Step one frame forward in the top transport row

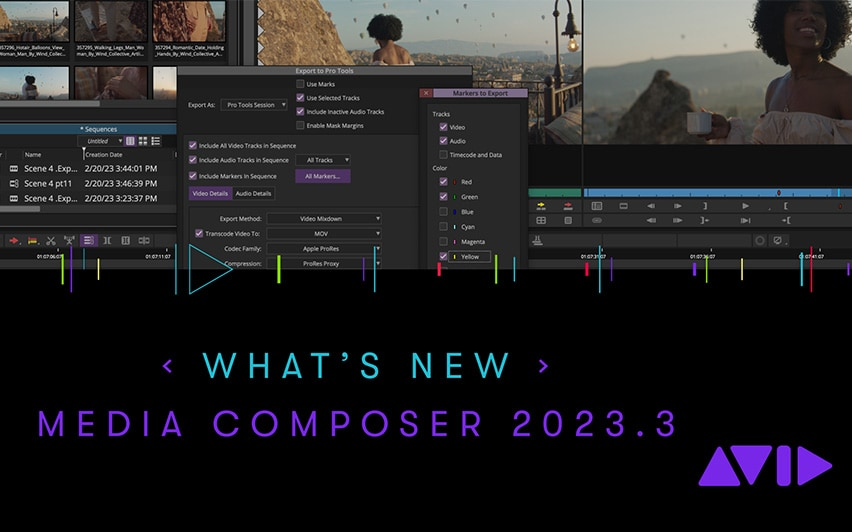(x=678, y=206)
